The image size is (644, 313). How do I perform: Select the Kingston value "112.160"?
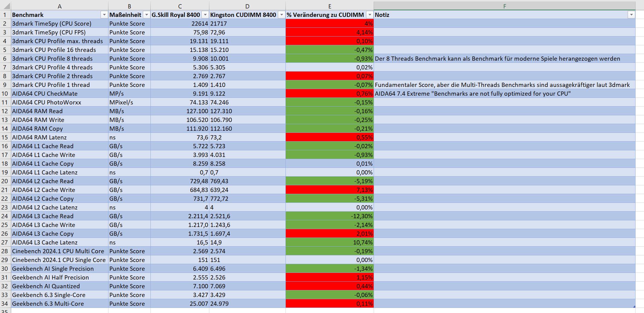point(247,129)
